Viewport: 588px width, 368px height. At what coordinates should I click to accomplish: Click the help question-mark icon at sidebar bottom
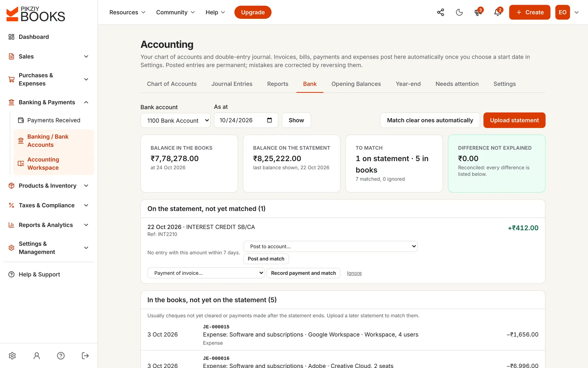click(x=61, y=355)
